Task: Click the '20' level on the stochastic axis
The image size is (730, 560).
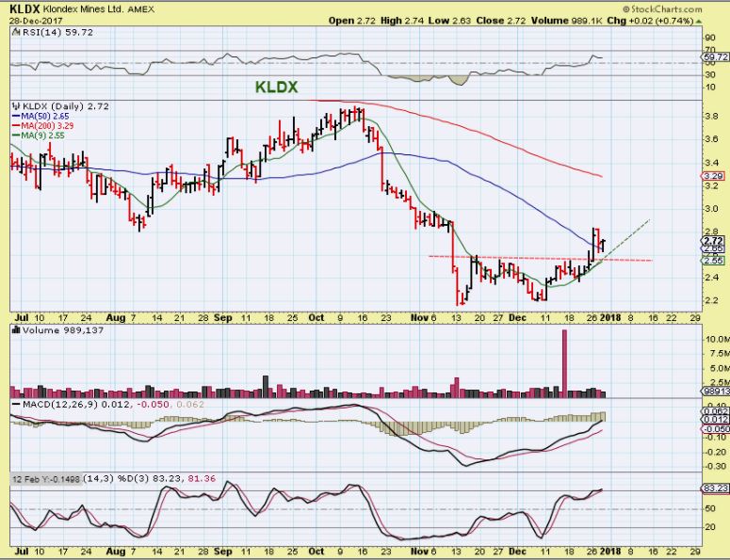Action: click(710, 527)
